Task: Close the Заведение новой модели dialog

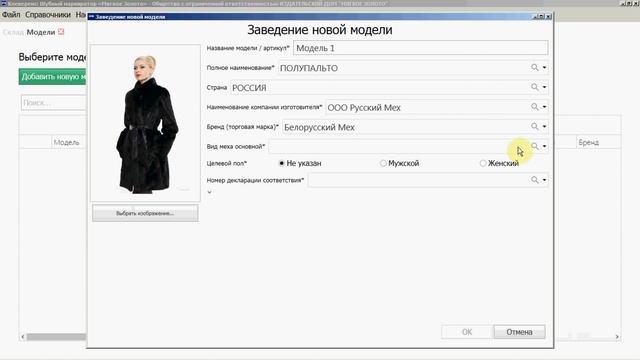Action: coord(549,17)
